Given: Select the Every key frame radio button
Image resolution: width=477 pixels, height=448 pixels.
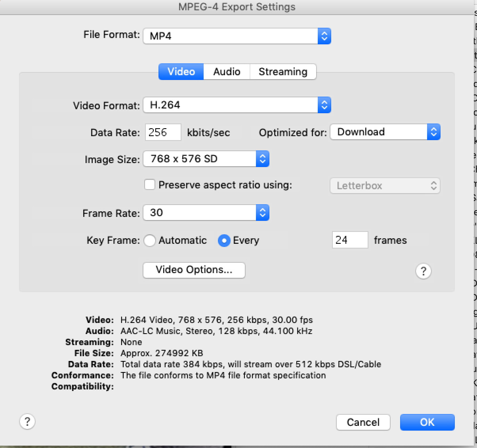Looking at the screenshot, I should tap(224, 240).
